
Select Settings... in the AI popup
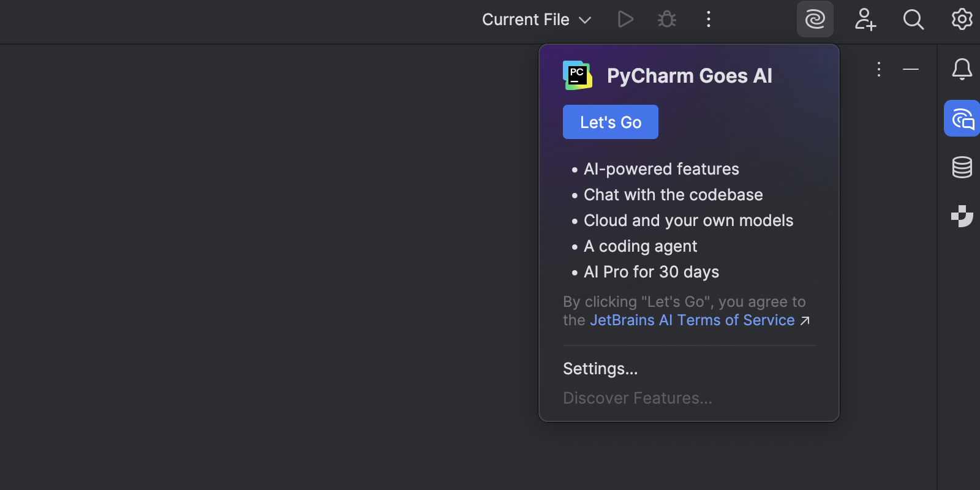coord(600,369)
